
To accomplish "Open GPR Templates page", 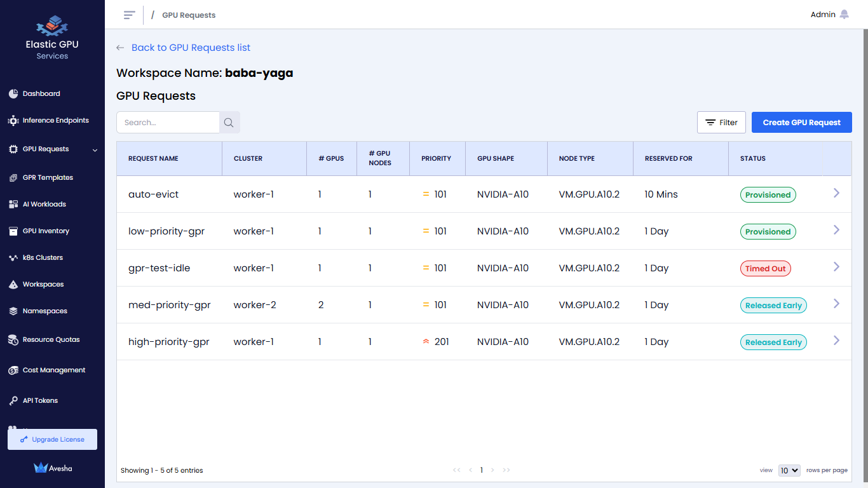I will 48,178.
